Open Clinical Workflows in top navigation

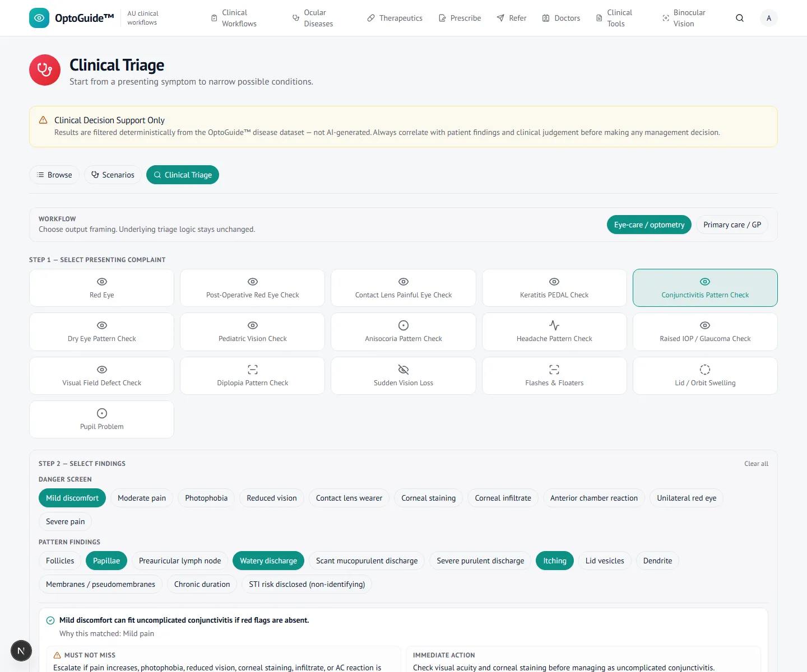(234, 18)
